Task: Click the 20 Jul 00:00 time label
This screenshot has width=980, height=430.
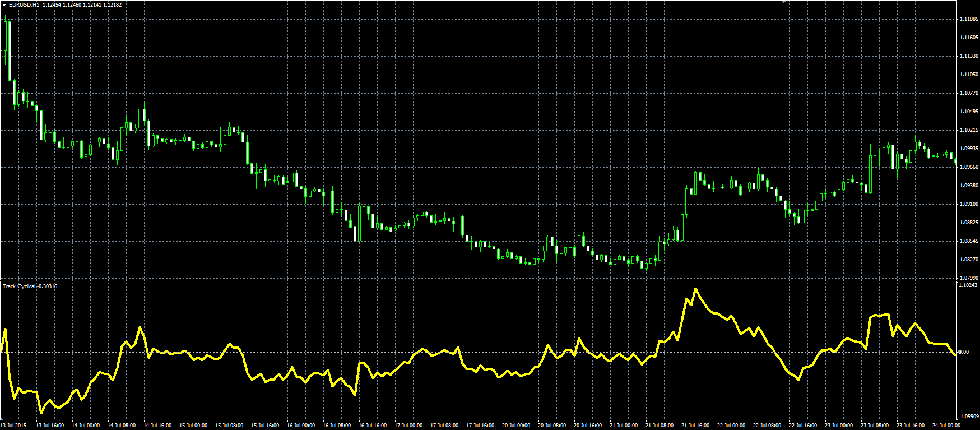Action: point(516,426)
